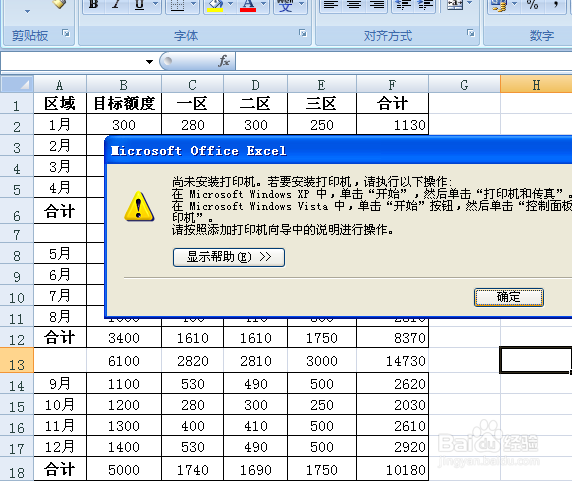Open borders dropdown arrow
This screenshot has width=572, height=481.
(x=194, y=4)
